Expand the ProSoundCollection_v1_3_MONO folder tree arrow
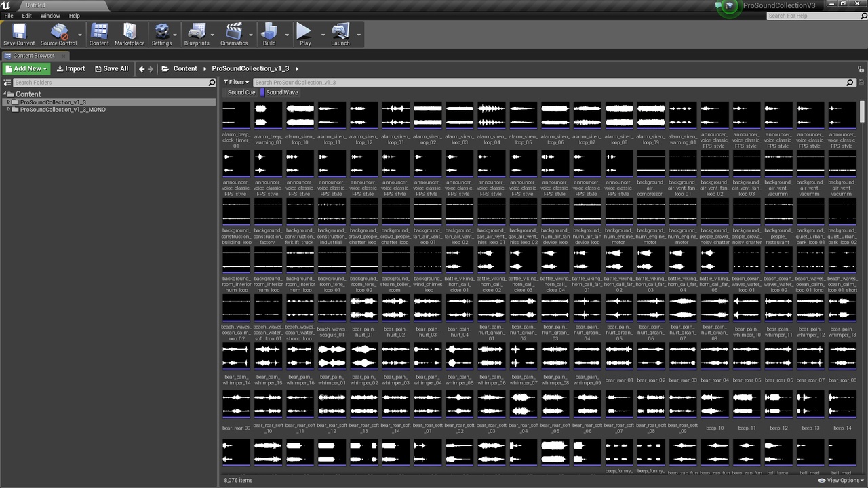The height and width of the screenshot is (488, 868). click(9, 109)
